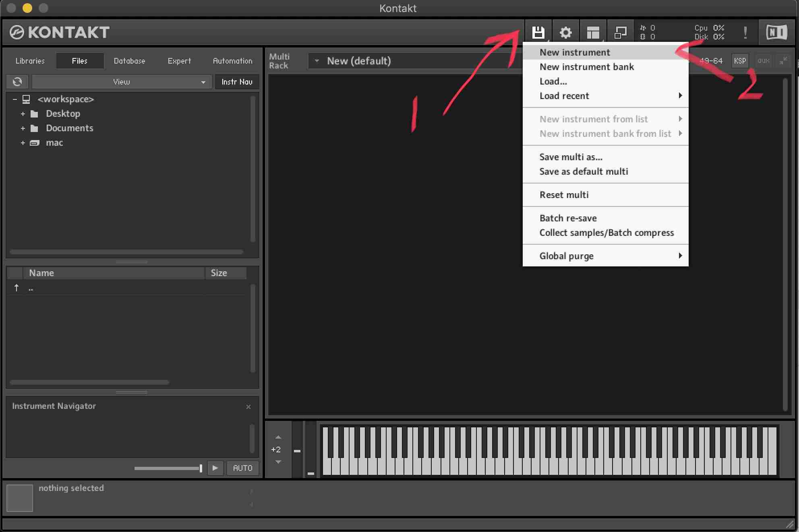Select the Documents tree item
This screenshot has height=532, width=799.
pyautogui.click(x=69, y=128)
